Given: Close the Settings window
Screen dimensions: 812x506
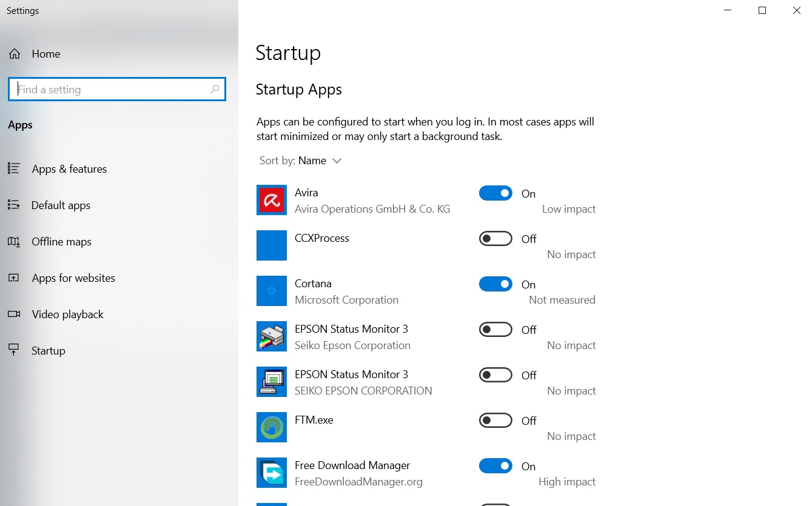Looking at the screenshot, I should [796, 10].
